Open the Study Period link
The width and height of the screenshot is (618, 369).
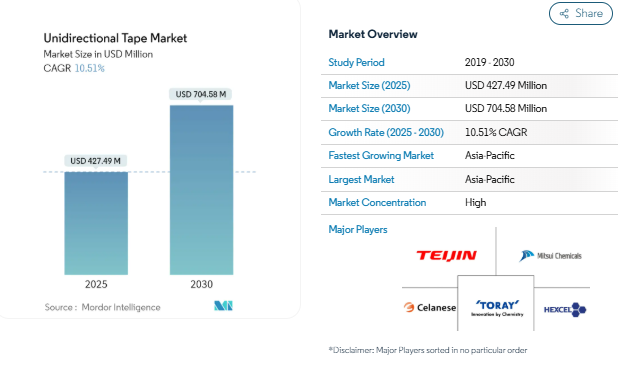click(356, 62)
